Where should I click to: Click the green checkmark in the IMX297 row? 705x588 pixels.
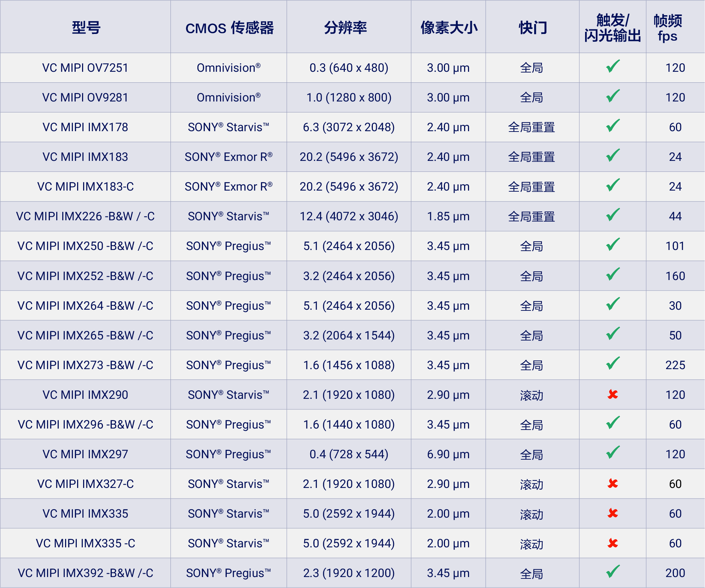pyautogui.click(x=613, y=452)
